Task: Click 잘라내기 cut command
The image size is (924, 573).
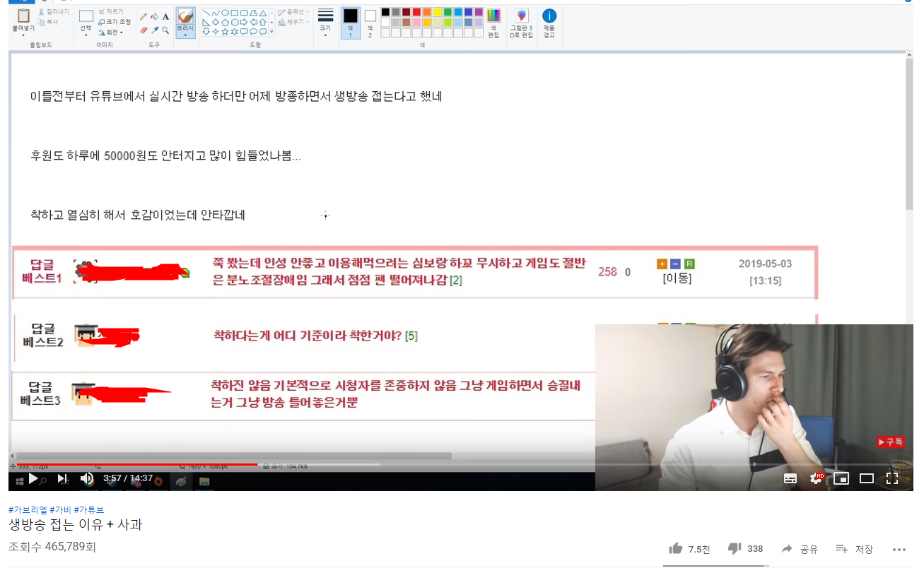Action: 53,12
